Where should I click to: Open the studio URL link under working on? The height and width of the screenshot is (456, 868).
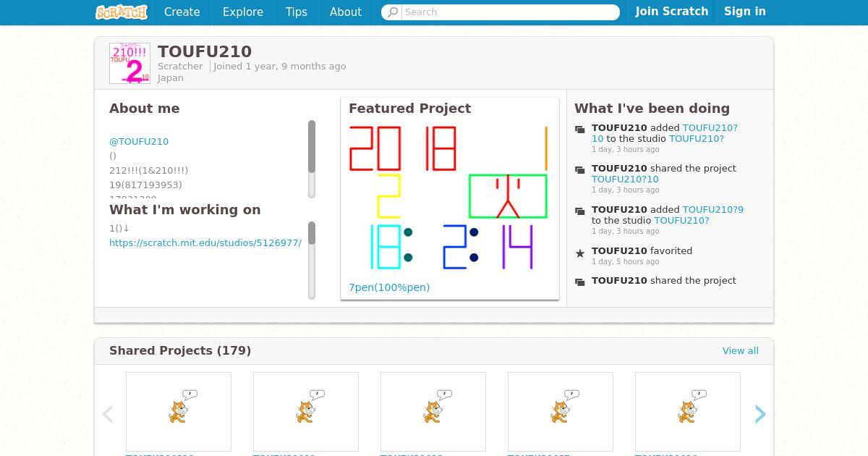pos(205,243)
